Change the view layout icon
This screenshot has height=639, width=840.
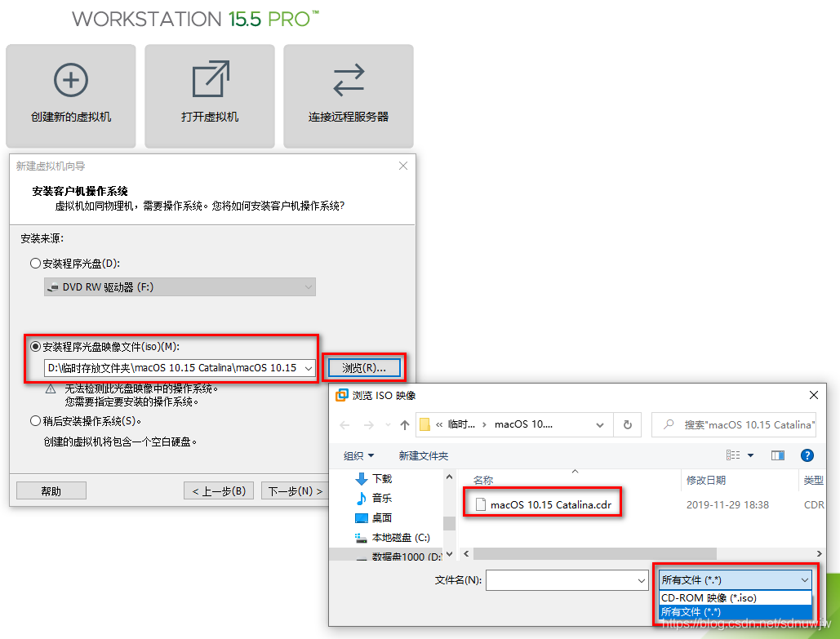point(733,455)
